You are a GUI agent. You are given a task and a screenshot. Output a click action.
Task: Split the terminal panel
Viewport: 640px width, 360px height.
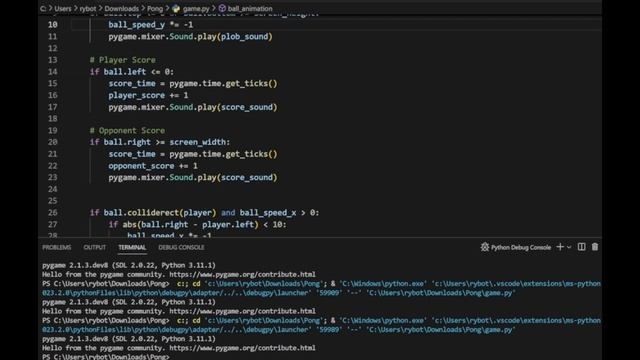point(582,247)
